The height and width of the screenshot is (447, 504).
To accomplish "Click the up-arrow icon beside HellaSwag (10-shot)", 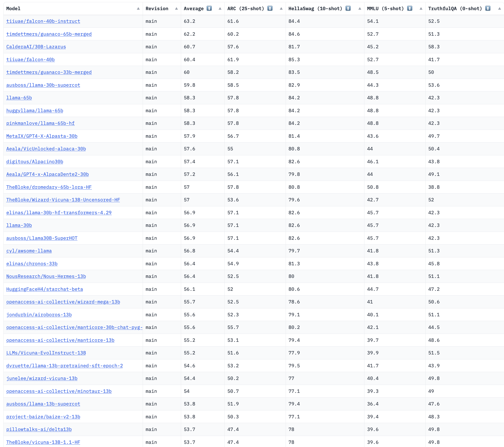I will coord(348,8).
